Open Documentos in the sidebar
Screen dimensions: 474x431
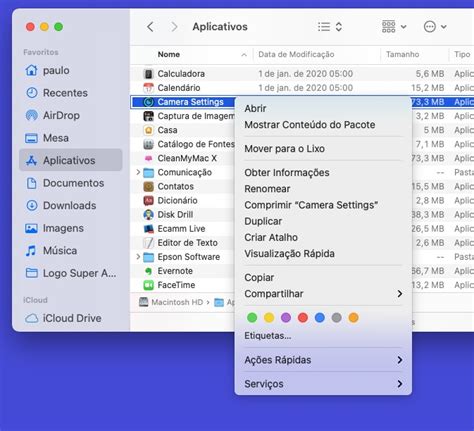click(x=71, y=183)
